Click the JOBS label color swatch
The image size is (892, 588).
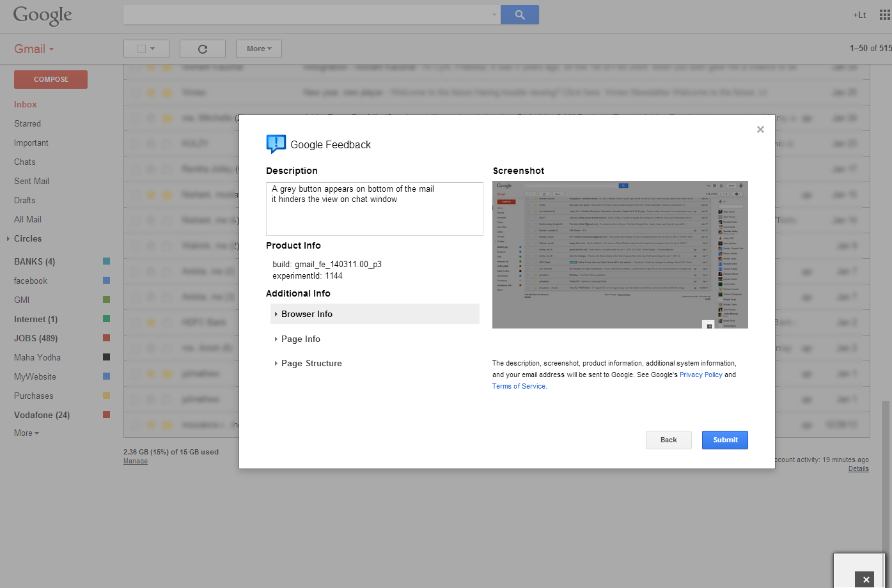pyautogui.click(x=107, y=337)
